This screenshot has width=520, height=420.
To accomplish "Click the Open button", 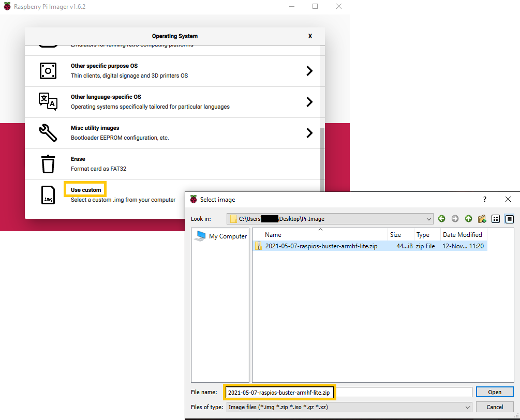I will coord(495,392).
